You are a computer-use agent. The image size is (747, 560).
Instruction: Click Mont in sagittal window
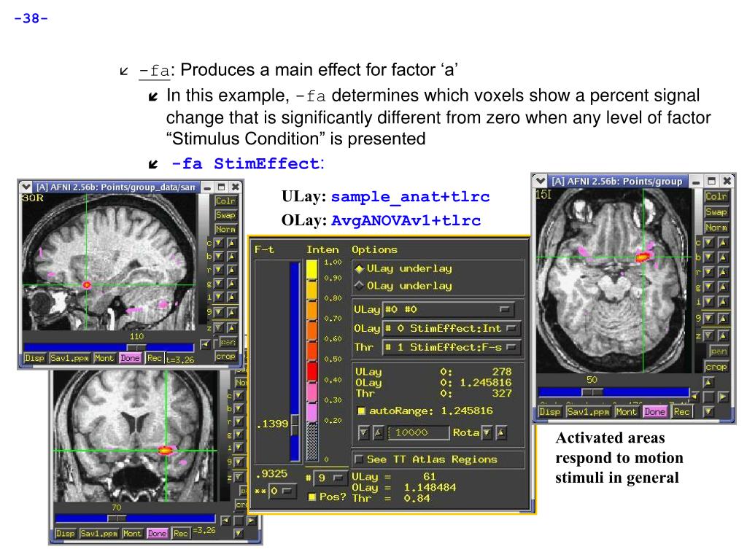(x=104, y=358)
